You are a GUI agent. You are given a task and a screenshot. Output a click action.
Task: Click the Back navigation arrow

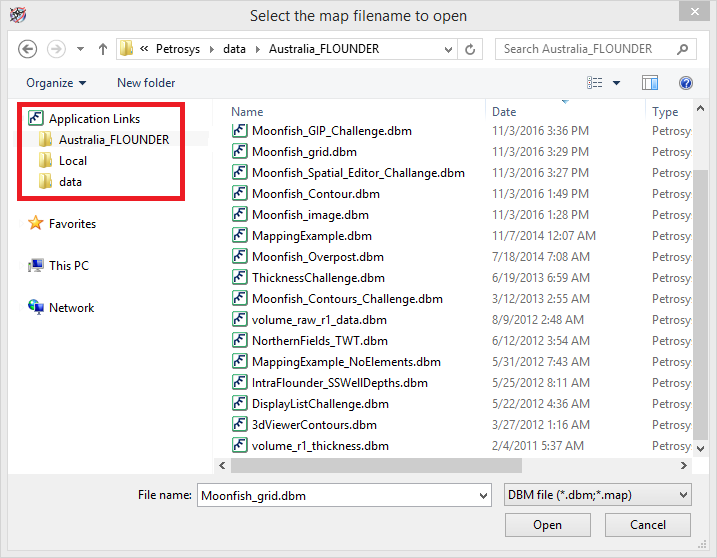point(28,49)
